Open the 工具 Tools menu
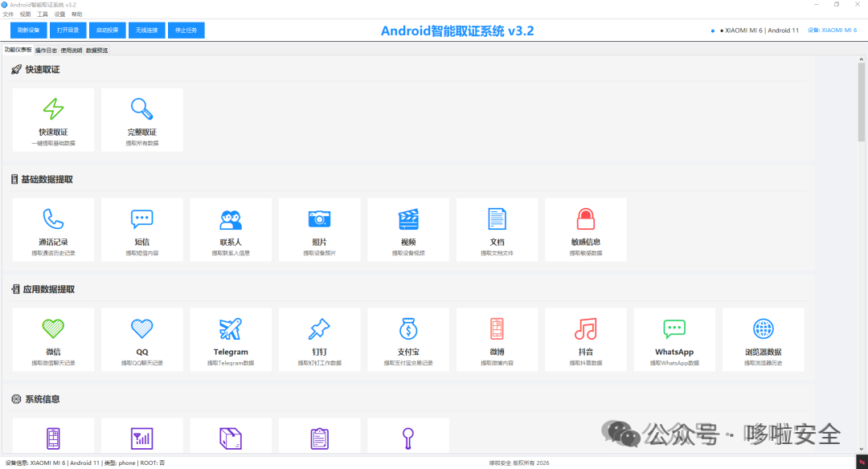The image size is (868, 469). 43,14
